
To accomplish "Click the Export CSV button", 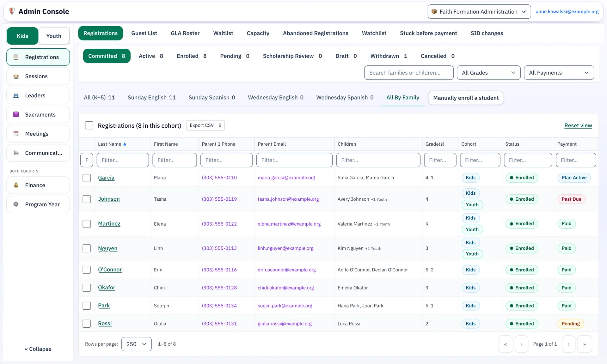I will click(x=205, y=125).
